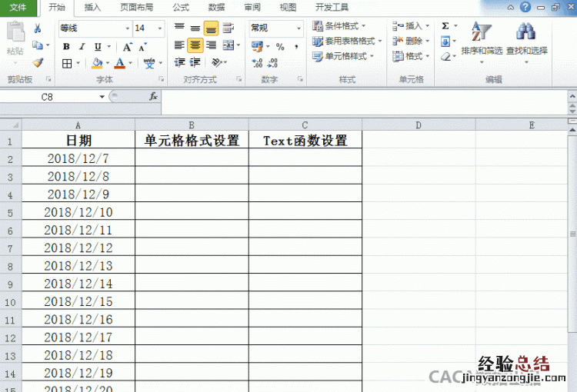Increase indent icon
This screenshot has height=392, width=577.
pyautogui.click(x=195, y=62)
